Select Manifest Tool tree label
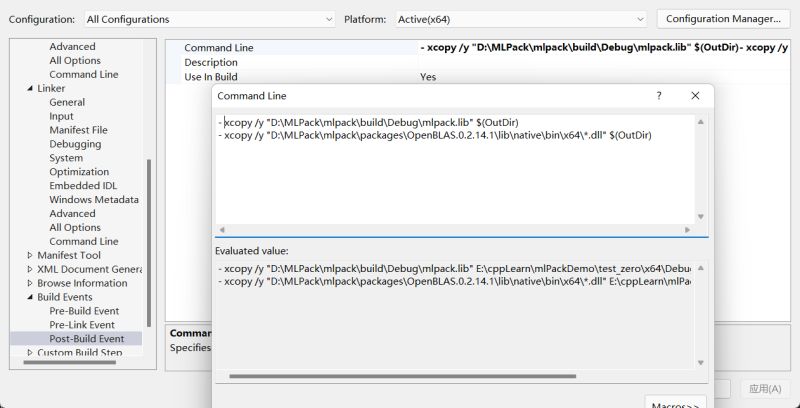The width and height of the screenshot is (800, 408). tap(69, 255)
